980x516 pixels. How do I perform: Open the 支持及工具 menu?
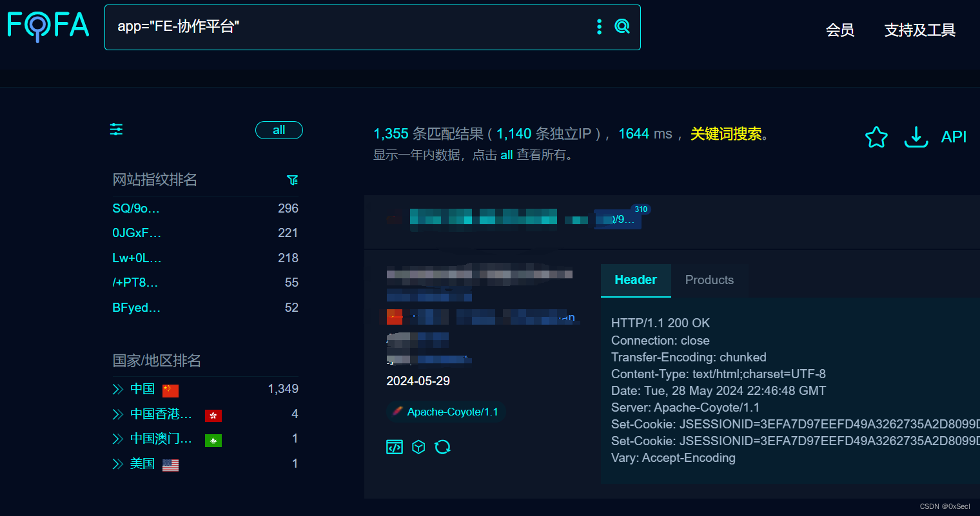919,30
